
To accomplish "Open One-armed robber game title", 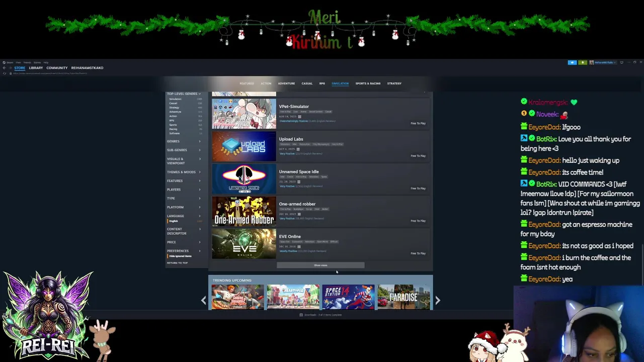I will (297, 204).
